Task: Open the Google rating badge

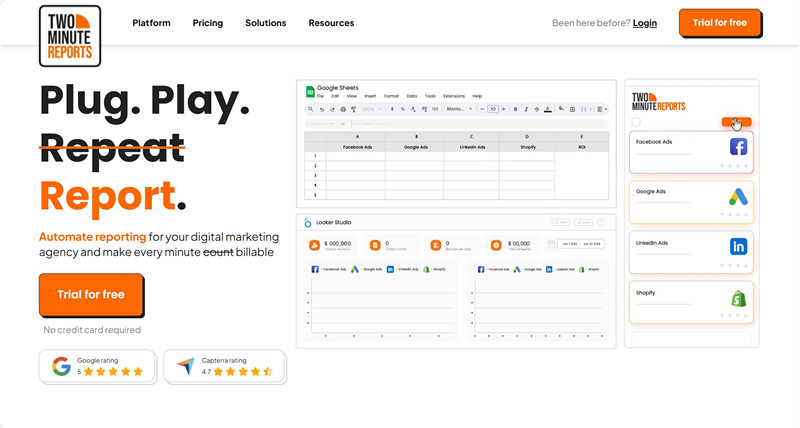Action: (x=97, y=366)
